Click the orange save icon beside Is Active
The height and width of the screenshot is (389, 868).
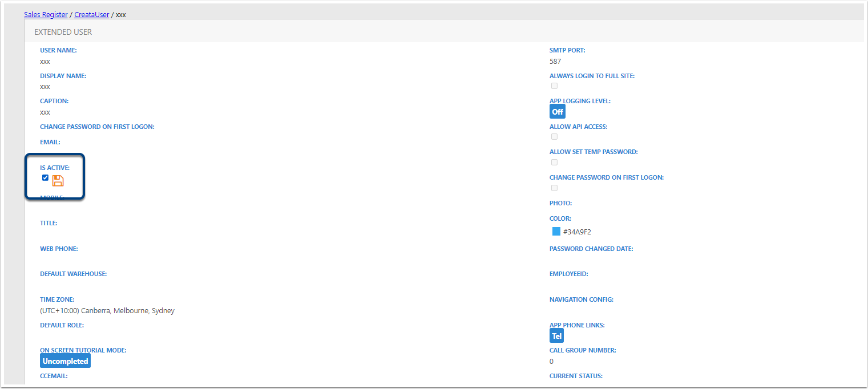click(x=58, y=181)
